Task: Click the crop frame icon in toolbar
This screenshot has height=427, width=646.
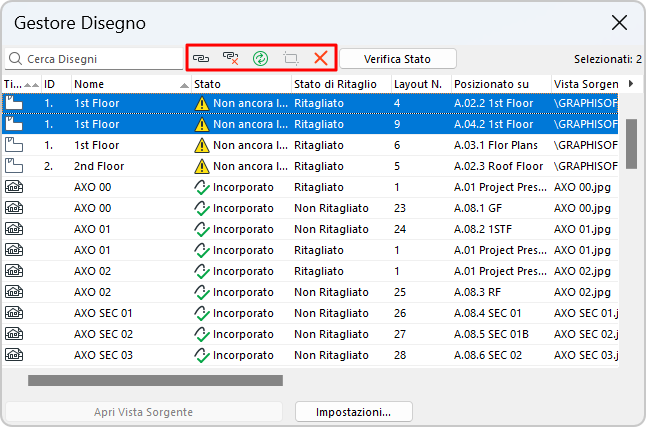Action: click(291, 59)
